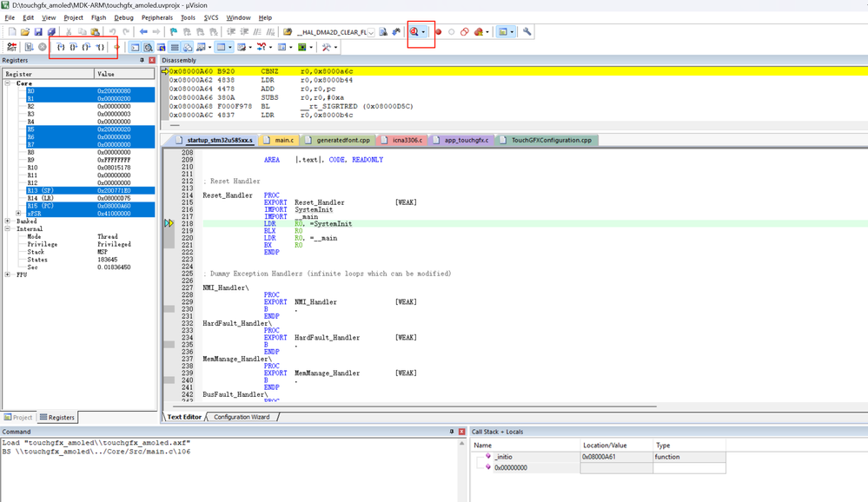Insert a breakpoint with the red dot icon
The height and width of the screenshot is (502, 868).
tap(438, 32)
